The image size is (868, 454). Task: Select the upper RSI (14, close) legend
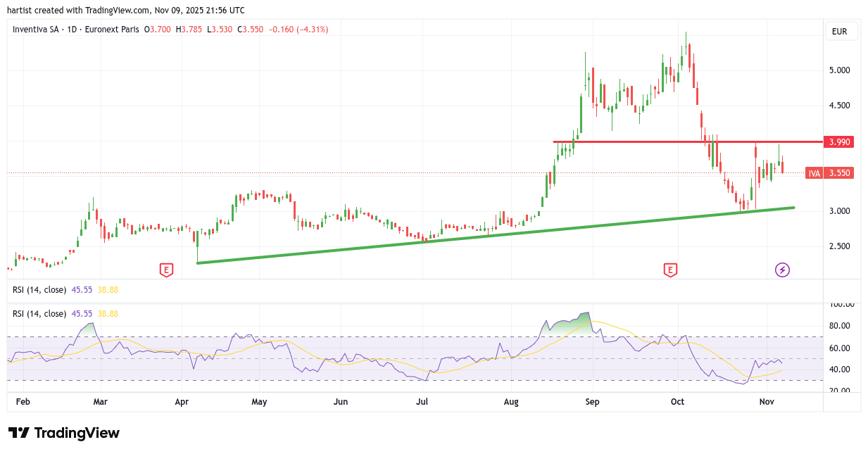pyautogui.click(x=39, y=289)
